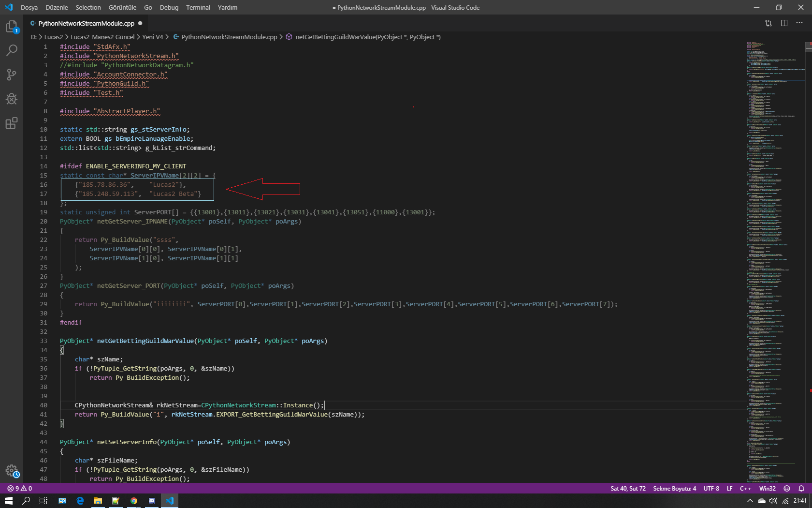Click the compare changes icon in editor toolbar
812x508 pixels.
[768, 23]
